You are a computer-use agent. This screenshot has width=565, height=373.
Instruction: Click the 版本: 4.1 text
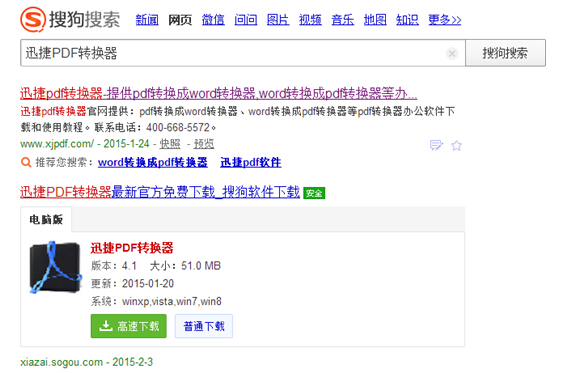tap(114, 266)
